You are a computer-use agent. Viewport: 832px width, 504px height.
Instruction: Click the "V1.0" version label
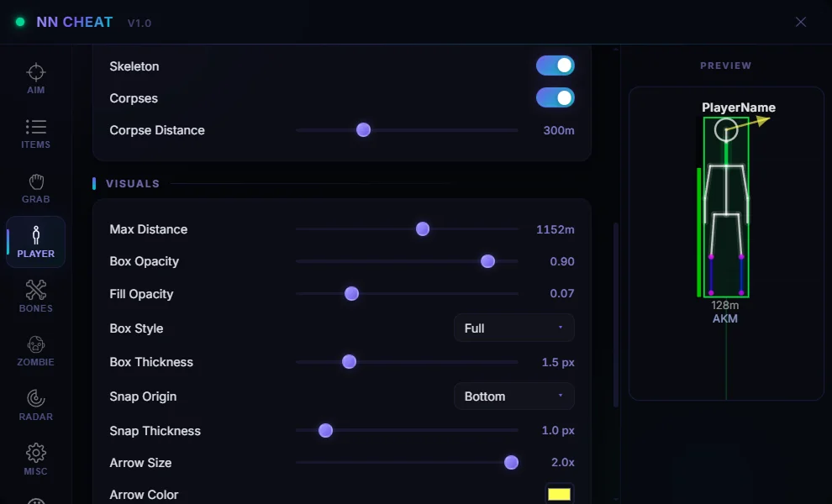(x=139, y=24)
